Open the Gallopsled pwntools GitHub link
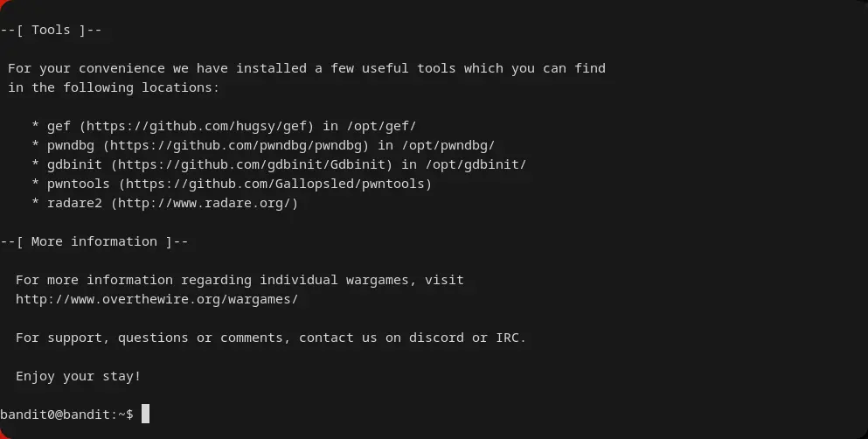The width and height of the screenshot is (868, 439). point(275,184)
